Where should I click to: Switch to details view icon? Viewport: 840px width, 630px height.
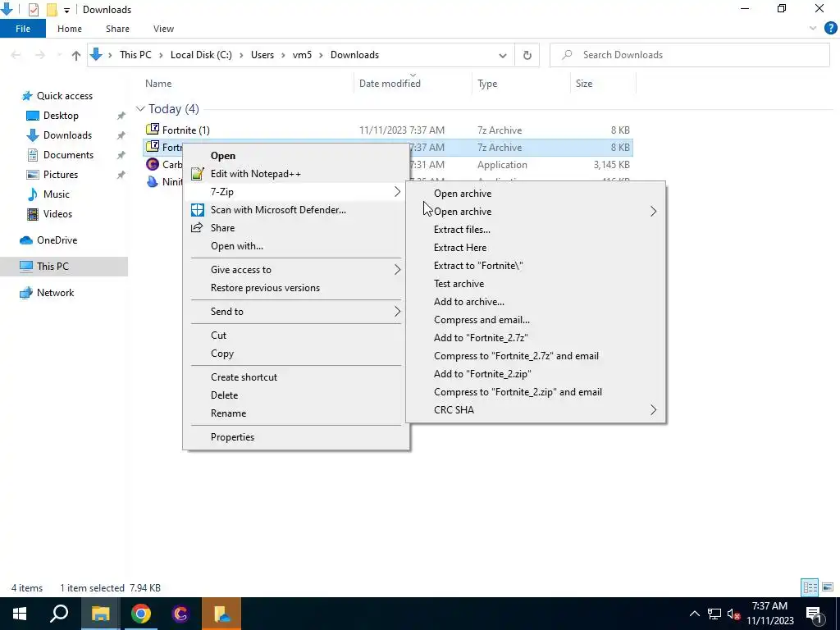point(810,587)
